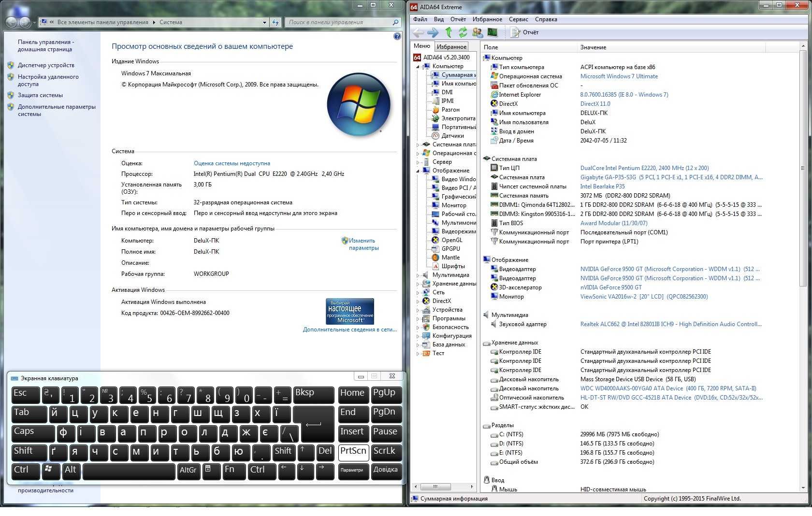Viewport: 812px width, 516px height.
Task: Click the Поле column header
Action: [x=529, y=47]
